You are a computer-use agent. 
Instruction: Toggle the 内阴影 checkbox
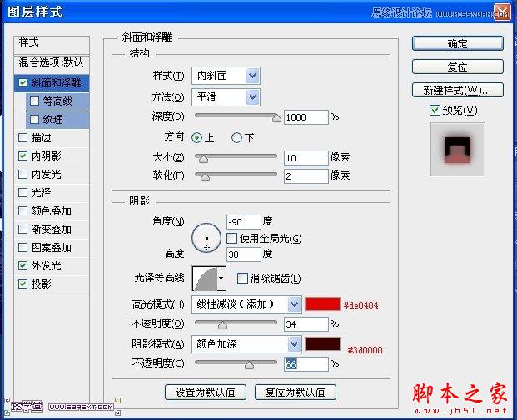22,156
